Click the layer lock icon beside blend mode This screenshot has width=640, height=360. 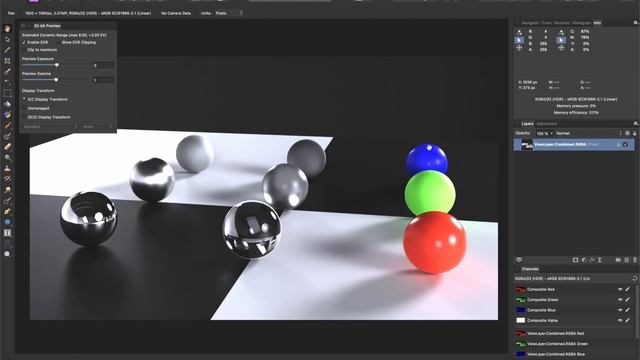pyautogui.click(x=634, y=133)
